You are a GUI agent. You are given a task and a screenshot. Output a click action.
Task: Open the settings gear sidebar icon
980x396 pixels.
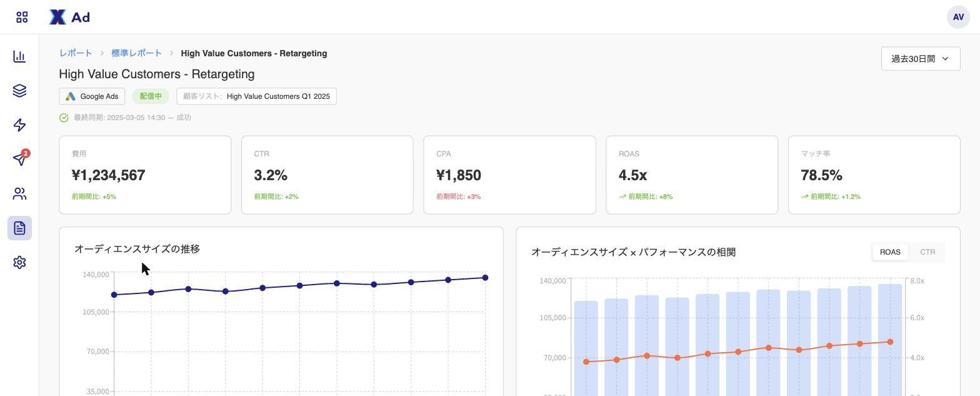point(19,262)
